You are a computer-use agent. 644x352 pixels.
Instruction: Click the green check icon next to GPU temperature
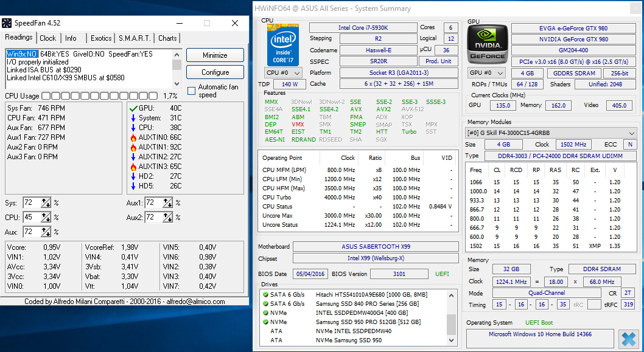[133, 109]
